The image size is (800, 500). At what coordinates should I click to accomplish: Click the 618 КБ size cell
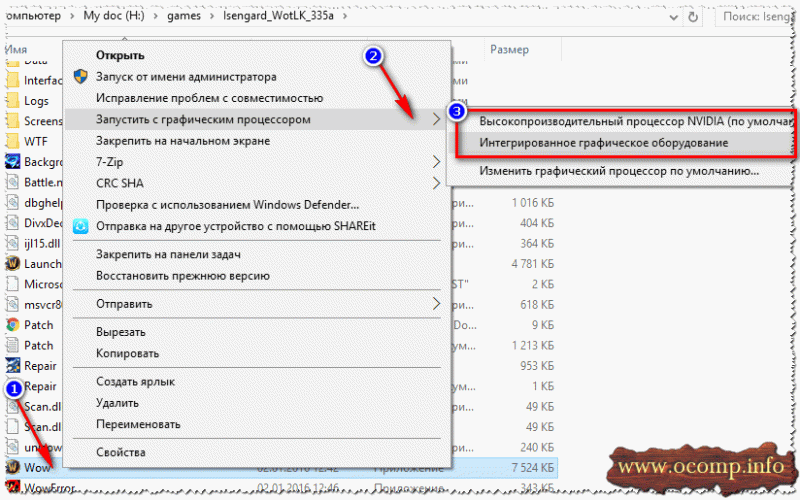[x=537, y=305]
